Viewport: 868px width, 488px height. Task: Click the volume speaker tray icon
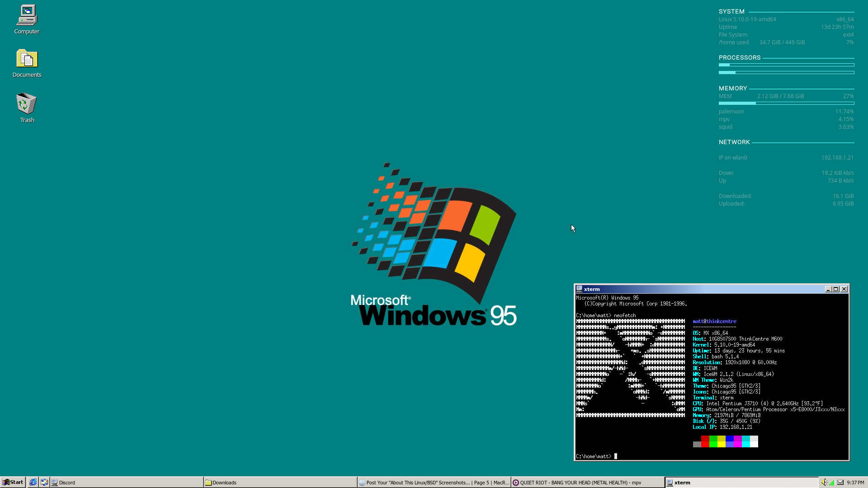pyautogui.click(x=824, y=482)
